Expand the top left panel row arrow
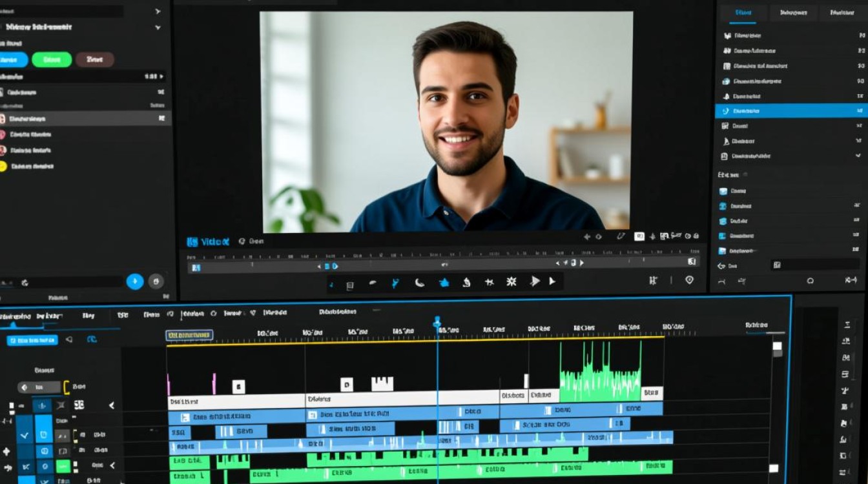This screenshot has width=868, height=484. tap(158, 11)
